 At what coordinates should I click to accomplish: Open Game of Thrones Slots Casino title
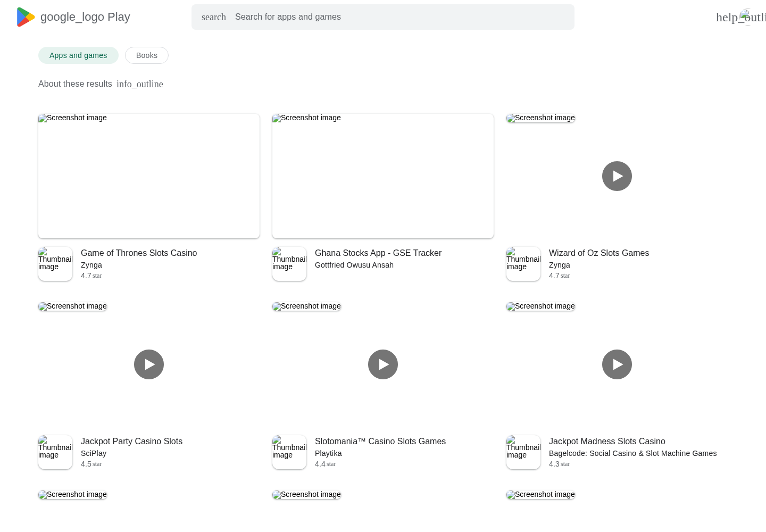click(x=139, y=253)
